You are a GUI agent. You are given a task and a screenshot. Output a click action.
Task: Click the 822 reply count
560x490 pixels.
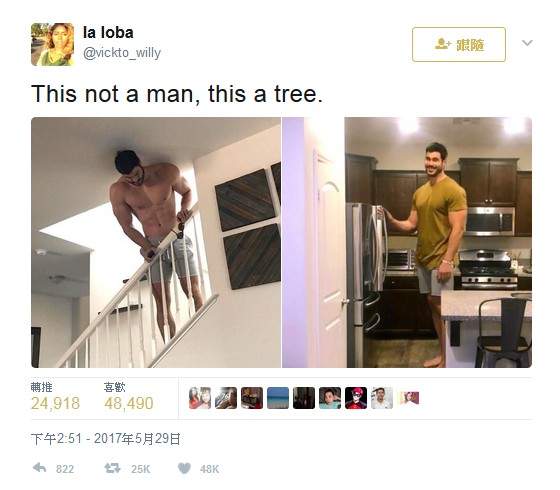(x=65, y=469)
